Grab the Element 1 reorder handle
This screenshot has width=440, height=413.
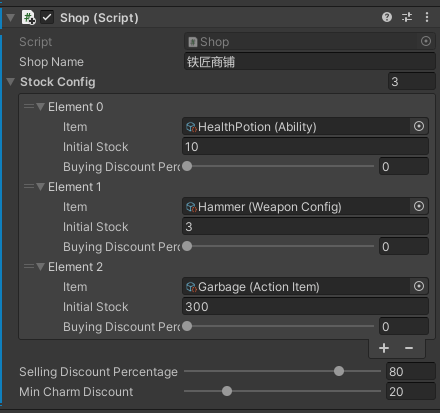(x=29, y=186)
